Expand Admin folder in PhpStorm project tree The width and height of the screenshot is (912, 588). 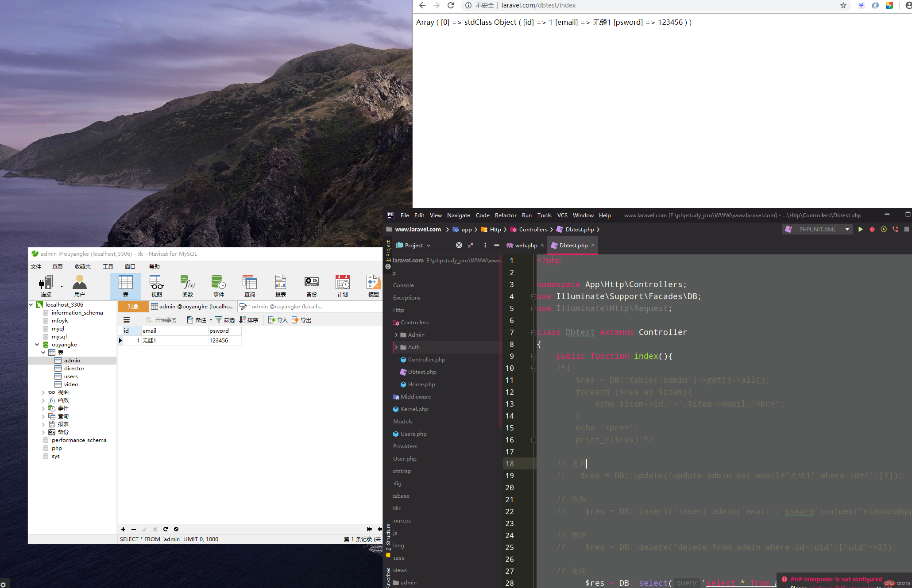pyautogui.click(x=396, y=335)
